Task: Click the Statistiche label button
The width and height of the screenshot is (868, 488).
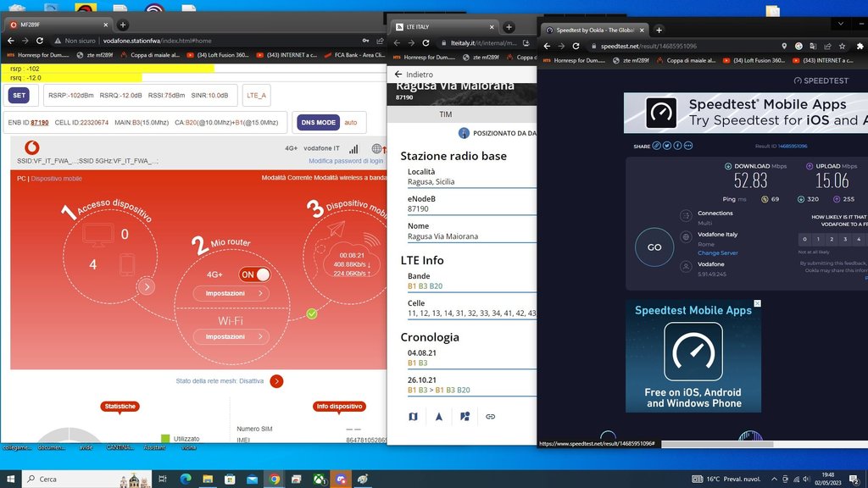Action: click(120, 406)
